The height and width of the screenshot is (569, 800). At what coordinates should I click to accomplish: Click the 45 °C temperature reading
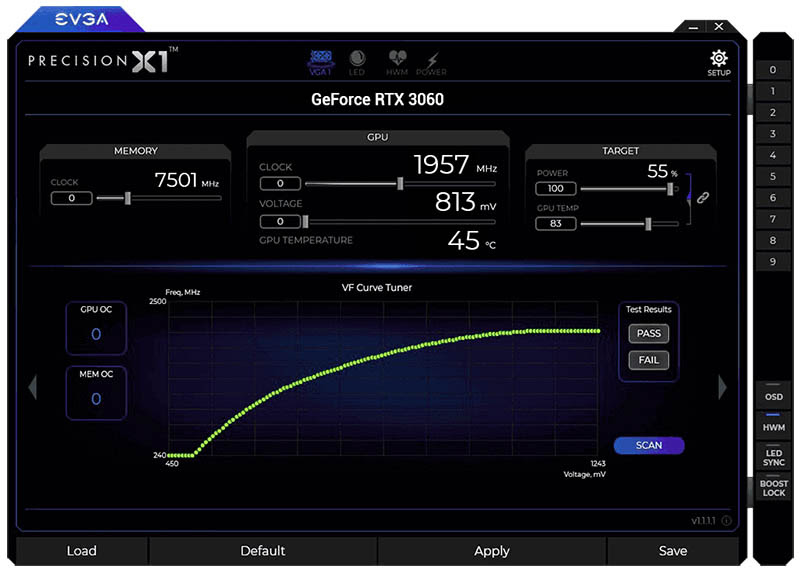(471, 240)
